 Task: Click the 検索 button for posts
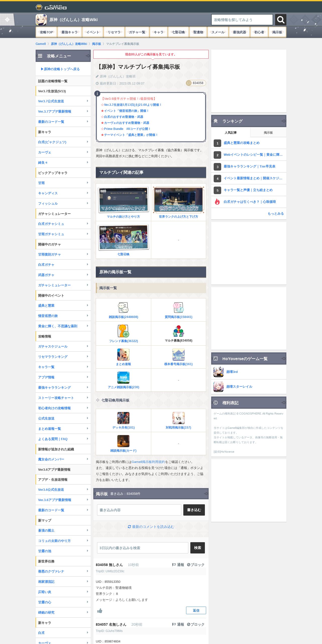198,548
